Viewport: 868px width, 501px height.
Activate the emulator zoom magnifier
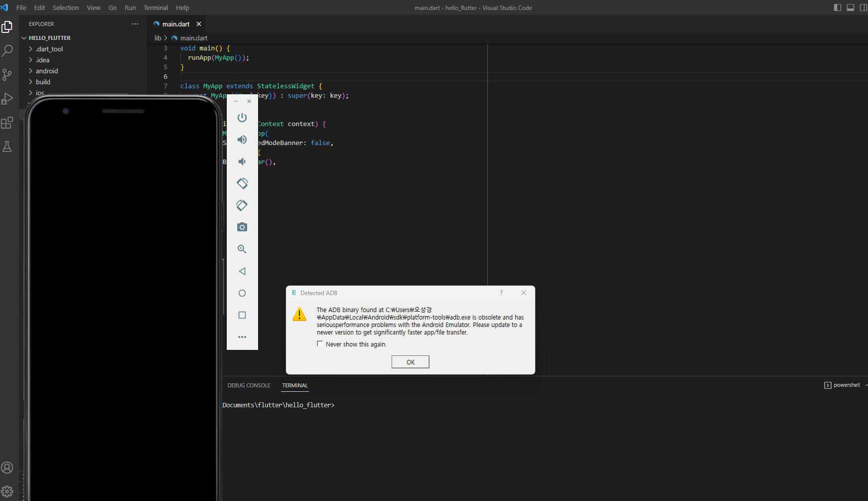pyautogui.click(x=242, y=249)
